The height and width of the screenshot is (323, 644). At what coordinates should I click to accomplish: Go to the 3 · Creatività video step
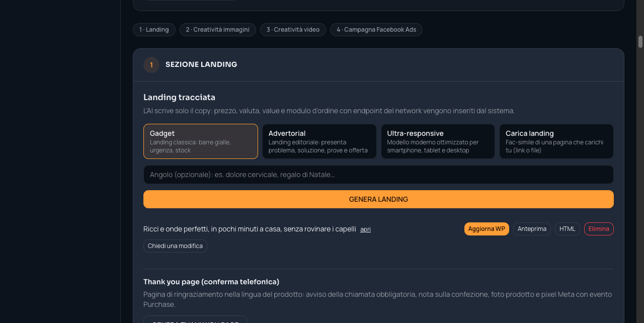pos(293,30)
